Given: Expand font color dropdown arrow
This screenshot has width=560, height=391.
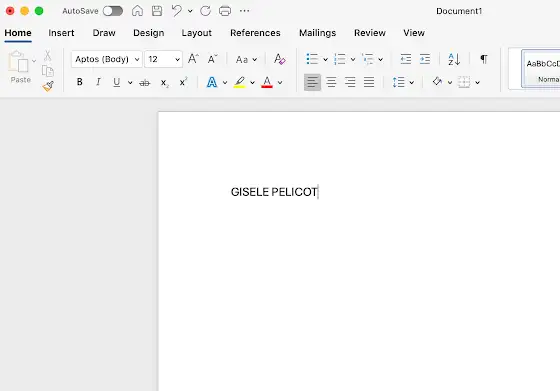Looking at the screenshot, I should [280, 82].
